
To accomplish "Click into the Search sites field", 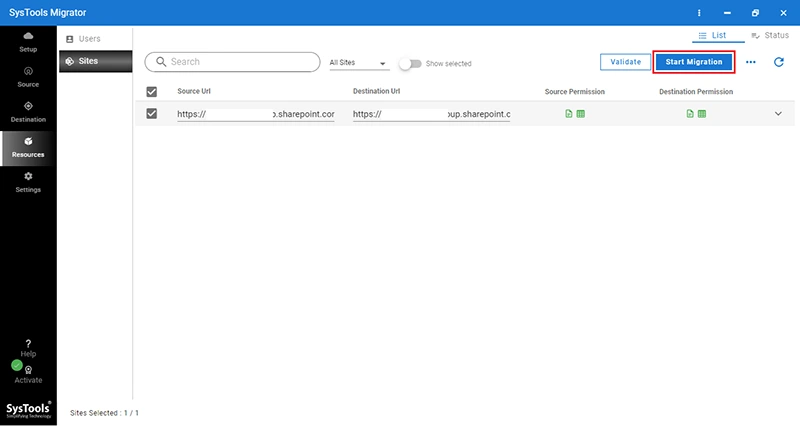I will point(232,62).
